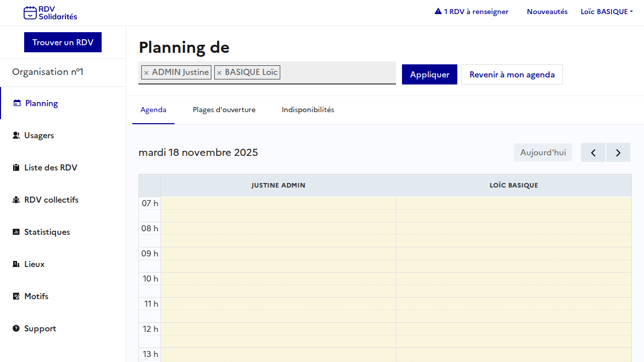644x362 pixels.
Task: Open the Loïc BASIQUE user dropdown
Action: 606,12
